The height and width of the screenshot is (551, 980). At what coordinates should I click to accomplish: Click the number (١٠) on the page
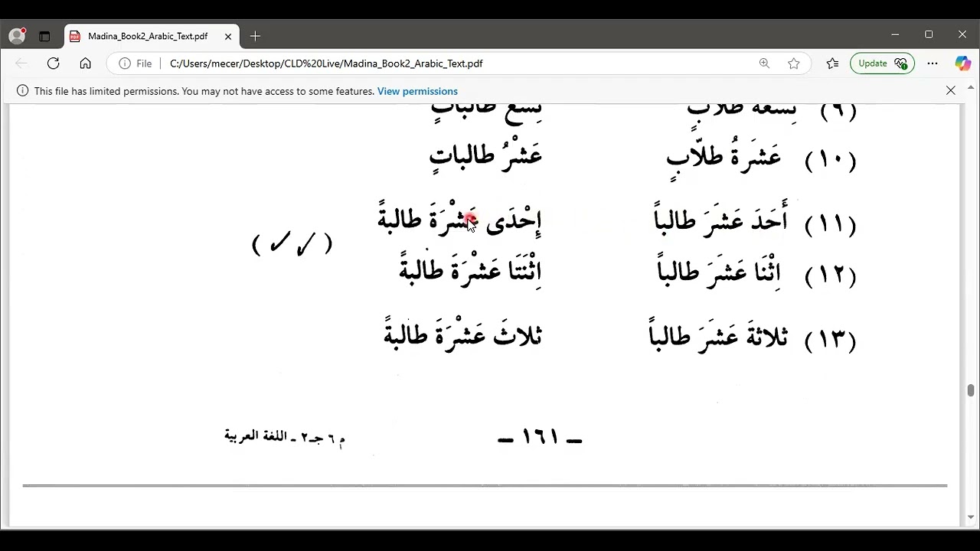coord(831,161)
